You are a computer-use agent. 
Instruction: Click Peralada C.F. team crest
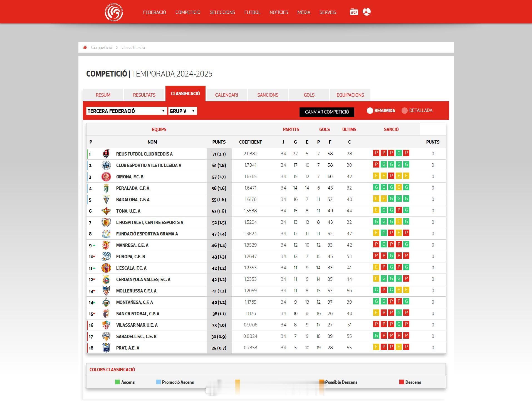106,188
